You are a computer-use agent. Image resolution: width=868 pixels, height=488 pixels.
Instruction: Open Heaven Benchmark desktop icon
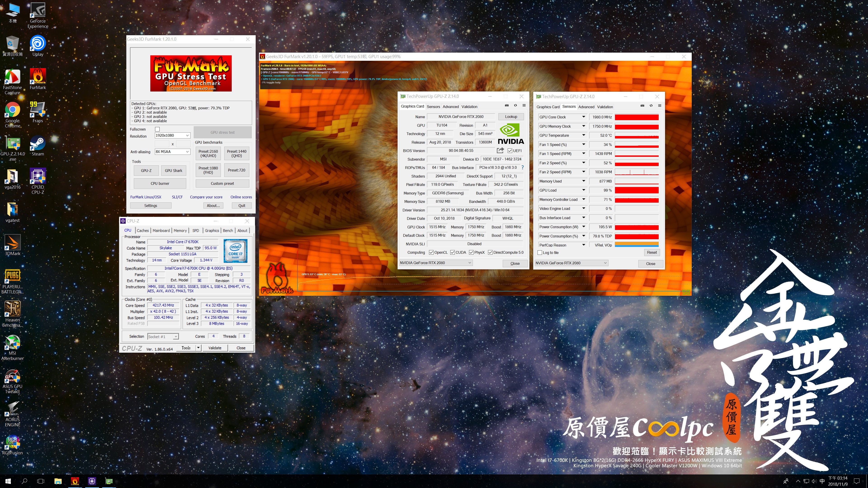12,314
